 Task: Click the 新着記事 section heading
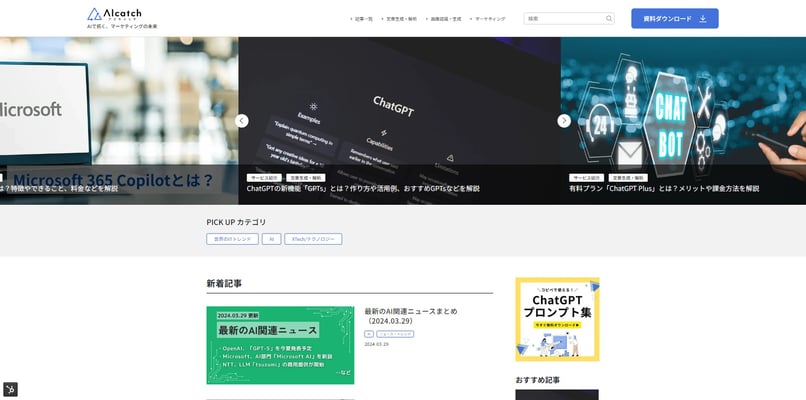pos(224,283)
